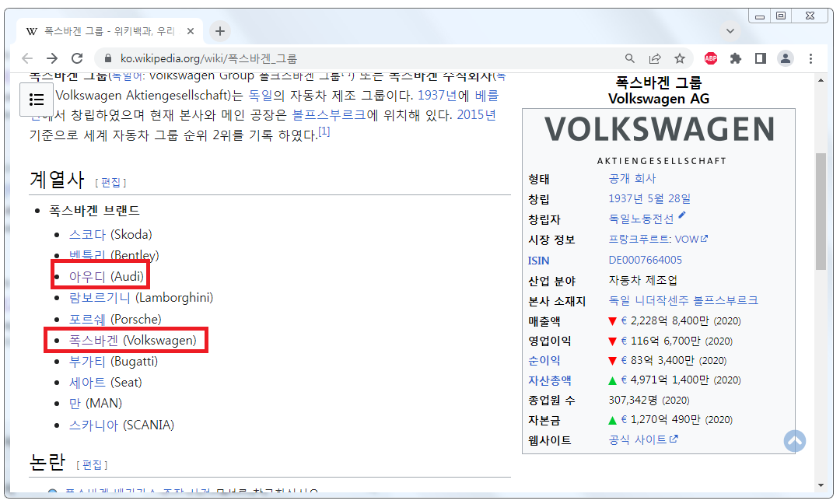Open the DE0007664005 link
840x504 pixels.
coord(645,261)
